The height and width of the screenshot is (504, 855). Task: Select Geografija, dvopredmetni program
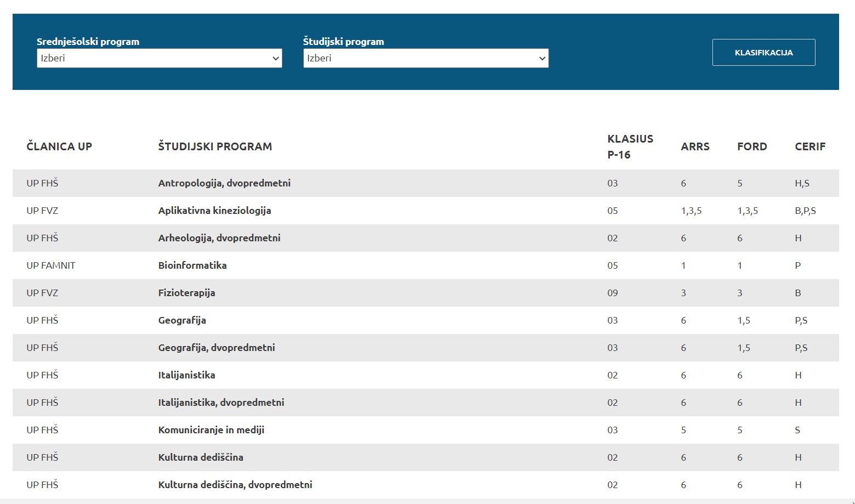click(x=217, y=348)
